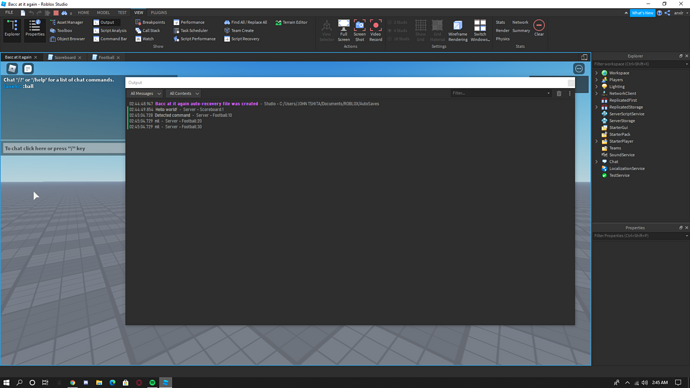This screenshot has height=388, width=690.
Task: Open the Terrain Editor
Action: (x=291, y=22)
